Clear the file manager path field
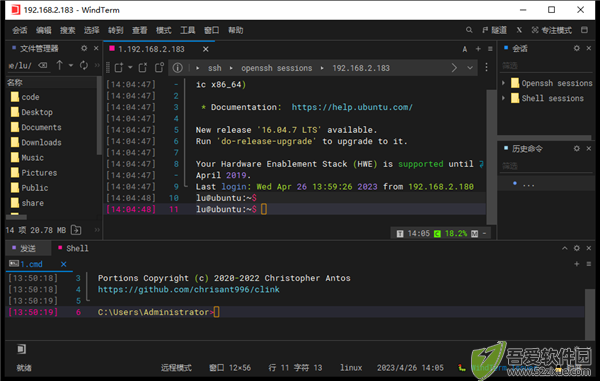Viewport: 600px width, 381px height. (x=43, y=65)
